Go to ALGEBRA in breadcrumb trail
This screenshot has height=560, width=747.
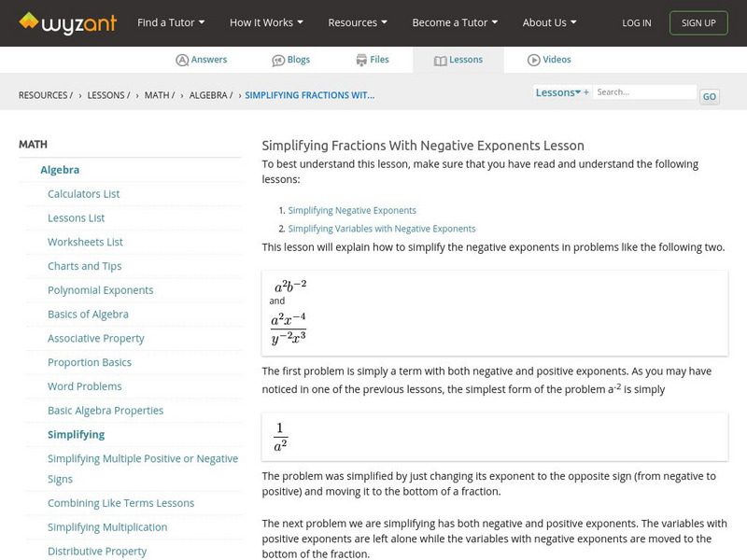209,95
